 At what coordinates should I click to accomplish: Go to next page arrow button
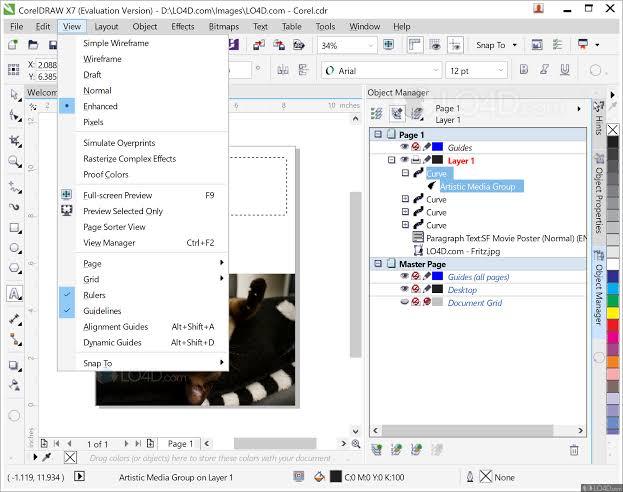tap(126, 444)
